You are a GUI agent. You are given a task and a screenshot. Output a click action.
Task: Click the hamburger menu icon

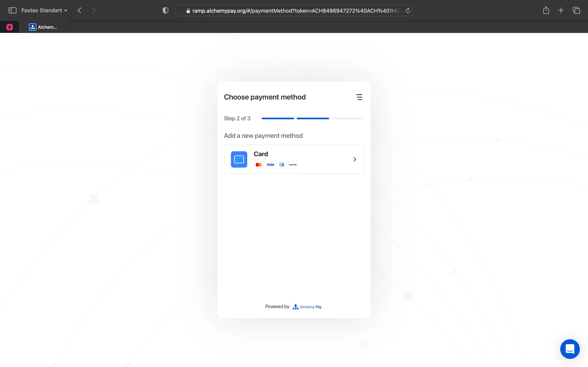tap(359, 97)
